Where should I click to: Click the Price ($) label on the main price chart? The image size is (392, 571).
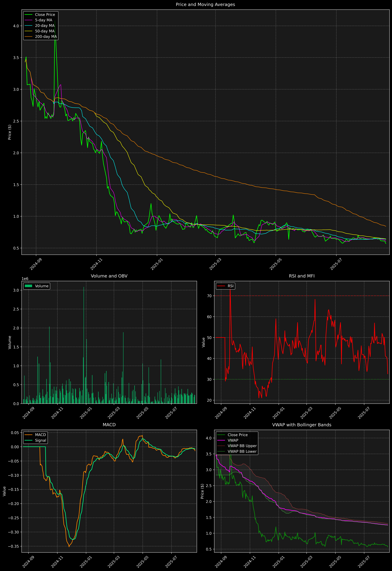pos(10,132)
